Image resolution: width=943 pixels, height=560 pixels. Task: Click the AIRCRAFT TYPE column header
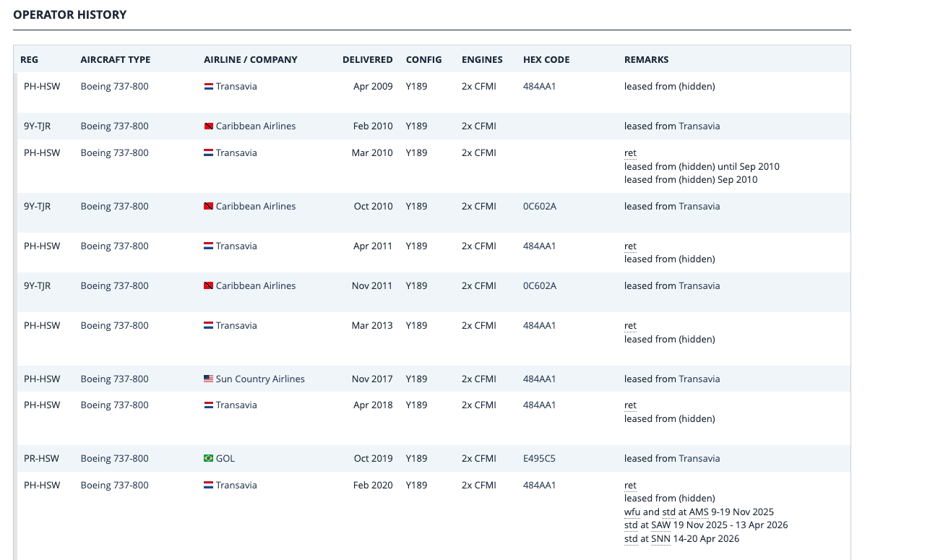(116, 60)
